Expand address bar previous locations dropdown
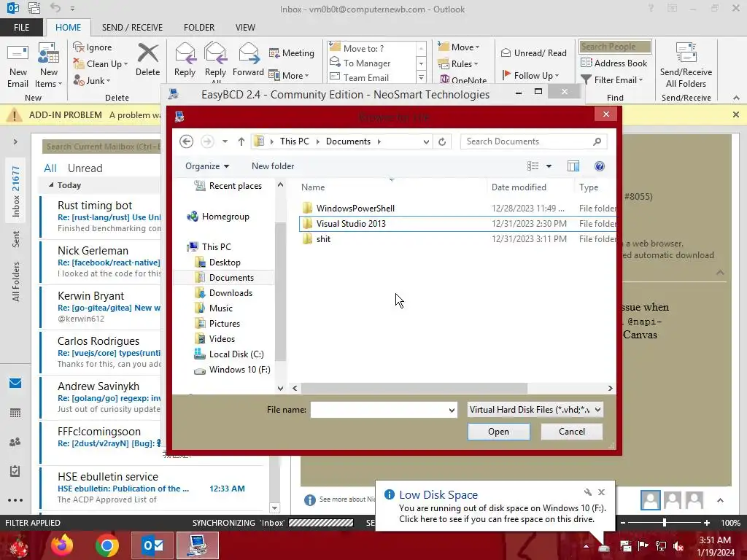747x560 pixels. (x=426, y=141)
